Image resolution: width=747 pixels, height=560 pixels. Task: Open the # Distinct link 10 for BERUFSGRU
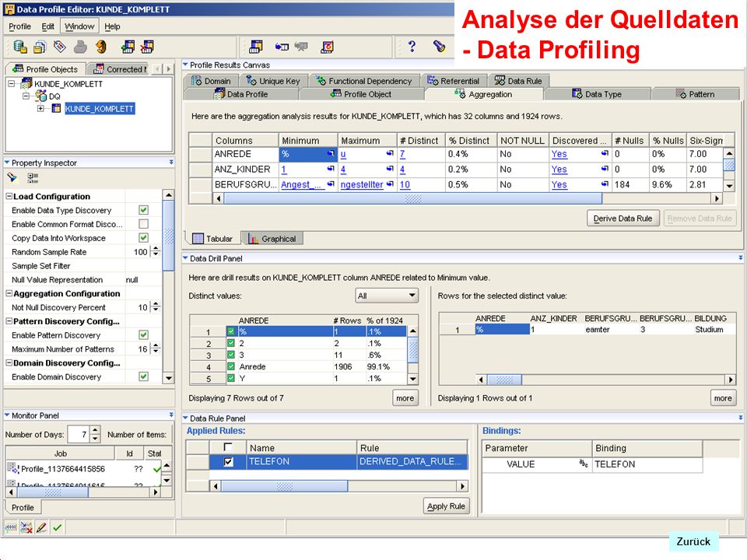[x=405, y=184]
